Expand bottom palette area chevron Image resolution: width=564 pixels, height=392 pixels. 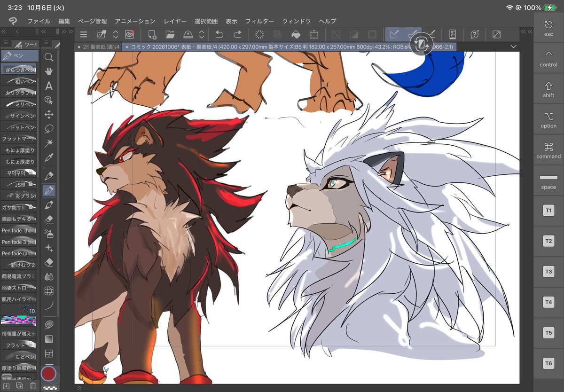(78, 388)
